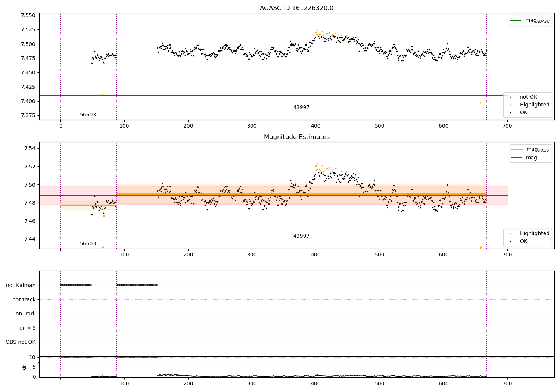The height and width of the screenshot is (392, 560).
Task: Click the 7.44 tick on middle plot
Action: [29, 239]
